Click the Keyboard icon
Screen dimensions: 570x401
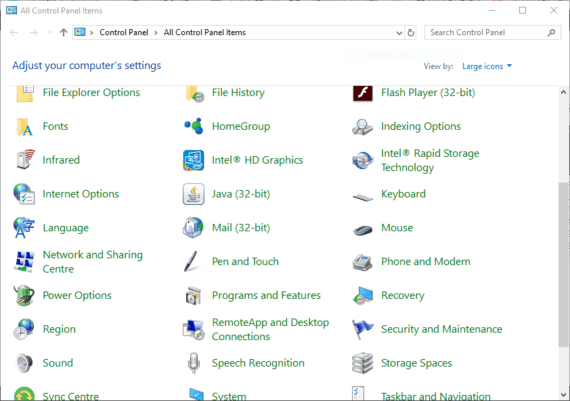pyautogui.click(x=362, y=197)
